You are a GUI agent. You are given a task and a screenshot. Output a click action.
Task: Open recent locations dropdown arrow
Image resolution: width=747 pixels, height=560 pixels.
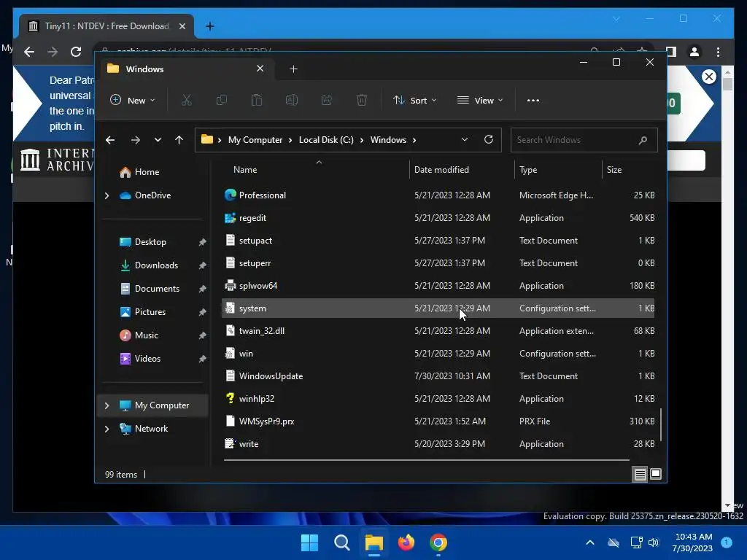(x=158, y=140)
